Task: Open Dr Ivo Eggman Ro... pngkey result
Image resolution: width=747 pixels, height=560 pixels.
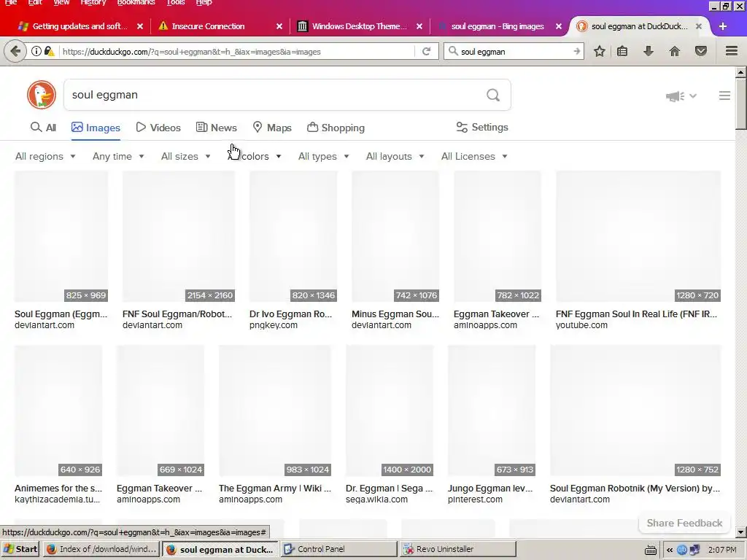Action: coord(290,314)
